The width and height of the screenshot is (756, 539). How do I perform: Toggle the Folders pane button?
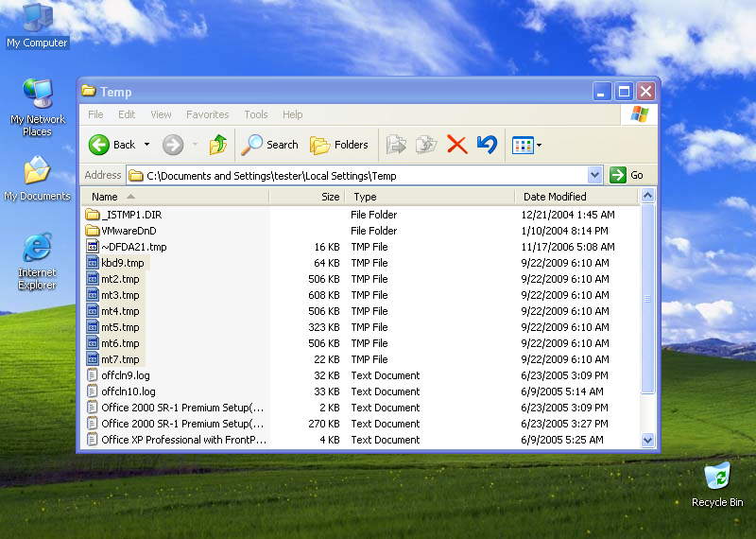(x=339, y=145)
